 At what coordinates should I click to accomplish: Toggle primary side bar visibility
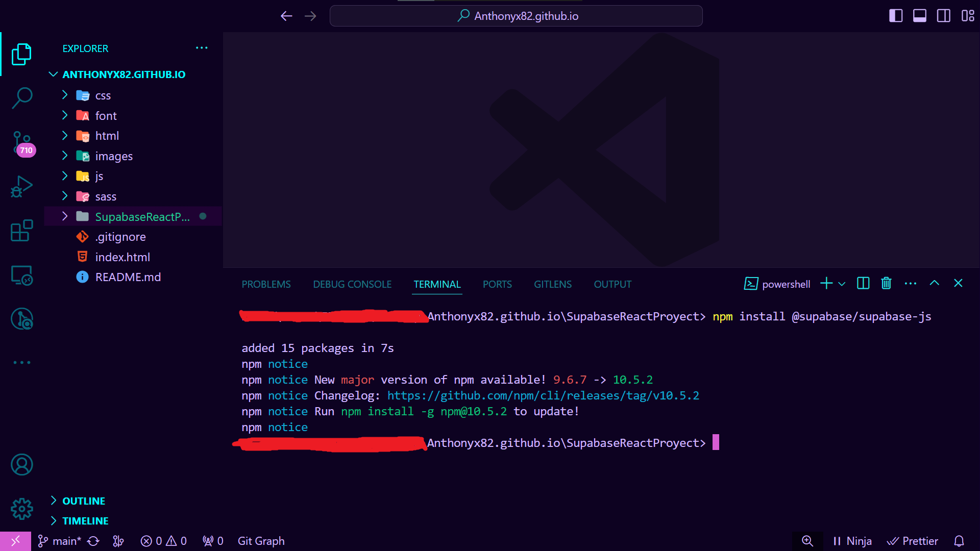896,16
